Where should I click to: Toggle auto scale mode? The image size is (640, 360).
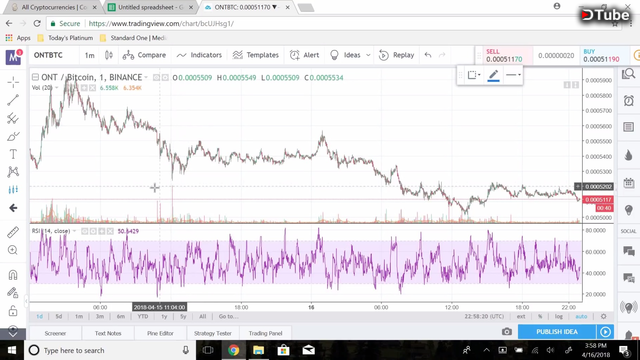point(581,316)
